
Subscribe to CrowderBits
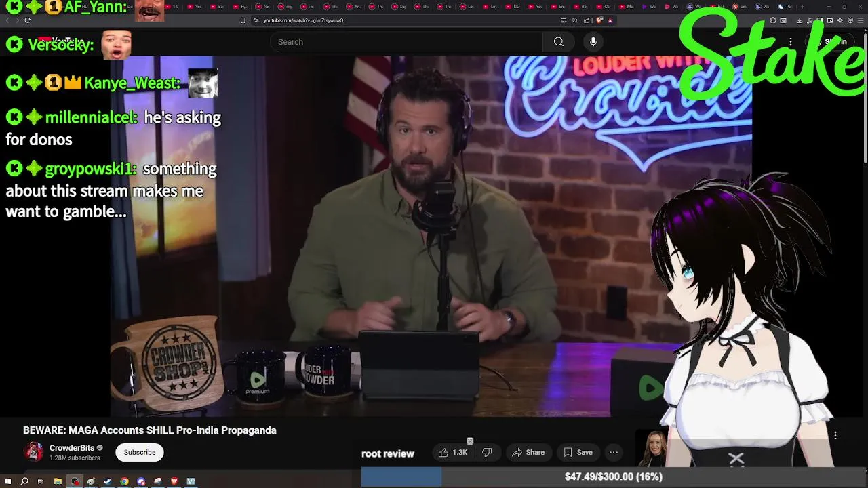(140, 452)
